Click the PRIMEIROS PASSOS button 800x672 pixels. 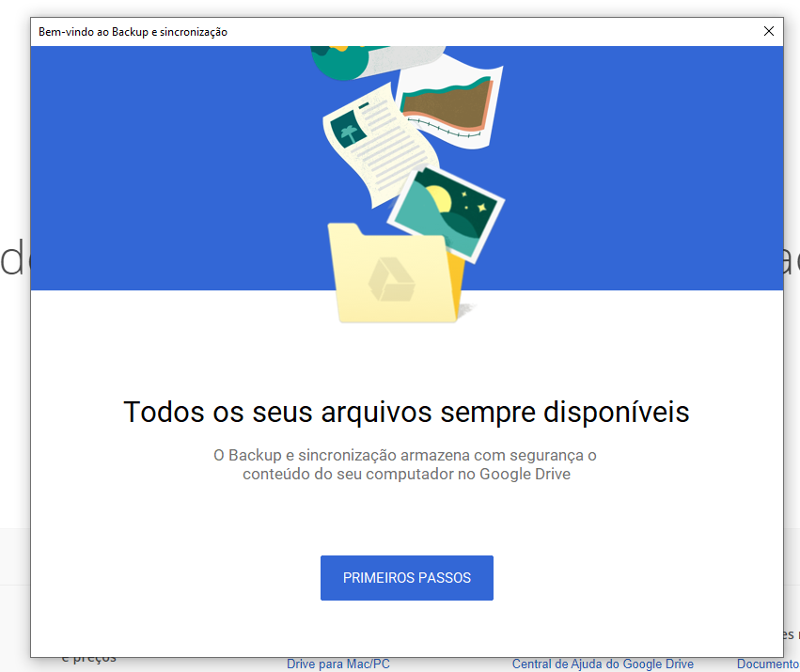tap(407, 578)
